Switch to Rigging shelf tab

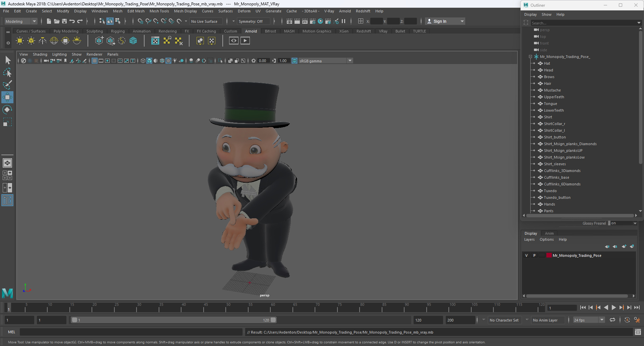(118, 31)
